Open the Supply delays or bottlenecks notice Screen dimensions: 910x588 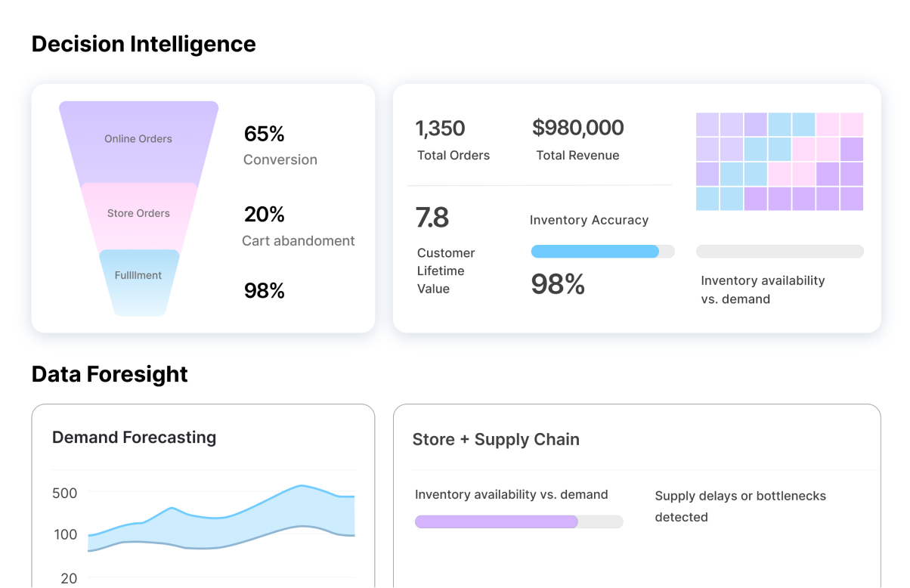[x=740, y=506]
